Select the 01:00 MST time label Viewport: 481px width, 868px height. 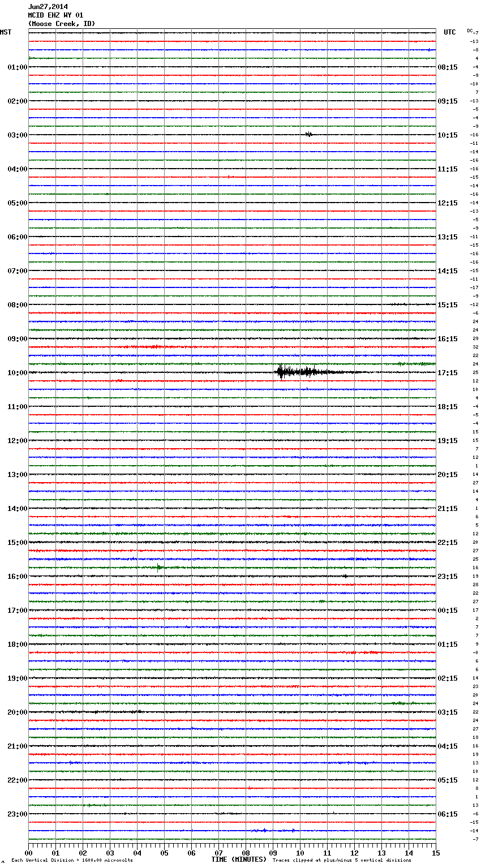[18, 67]
